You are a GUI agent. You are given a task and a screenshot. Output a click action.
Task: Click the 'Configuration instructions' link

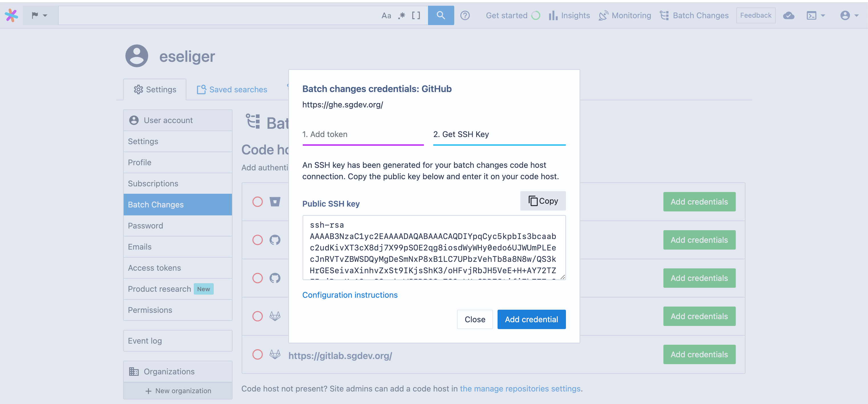coord(350,294)
